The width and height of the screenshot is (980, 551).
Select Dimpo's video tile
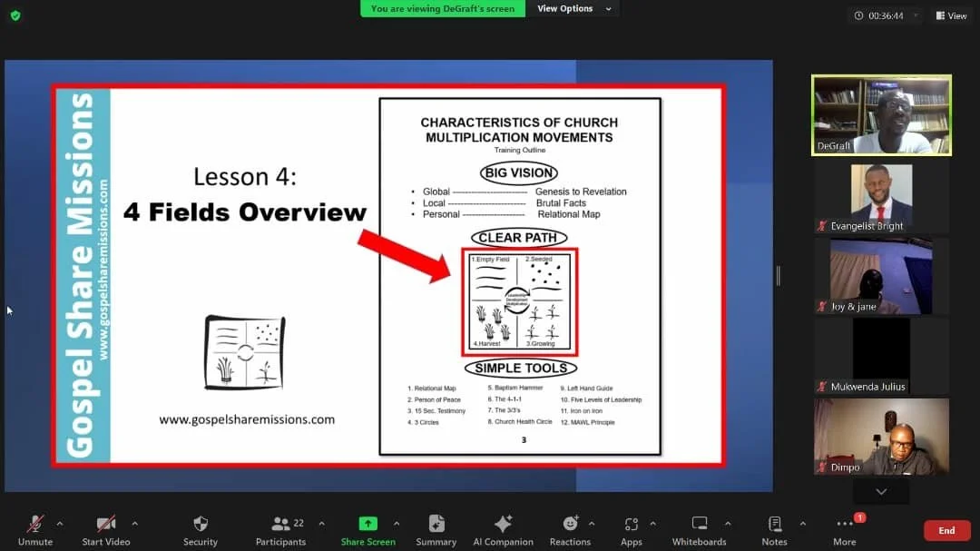pos(881,437)
